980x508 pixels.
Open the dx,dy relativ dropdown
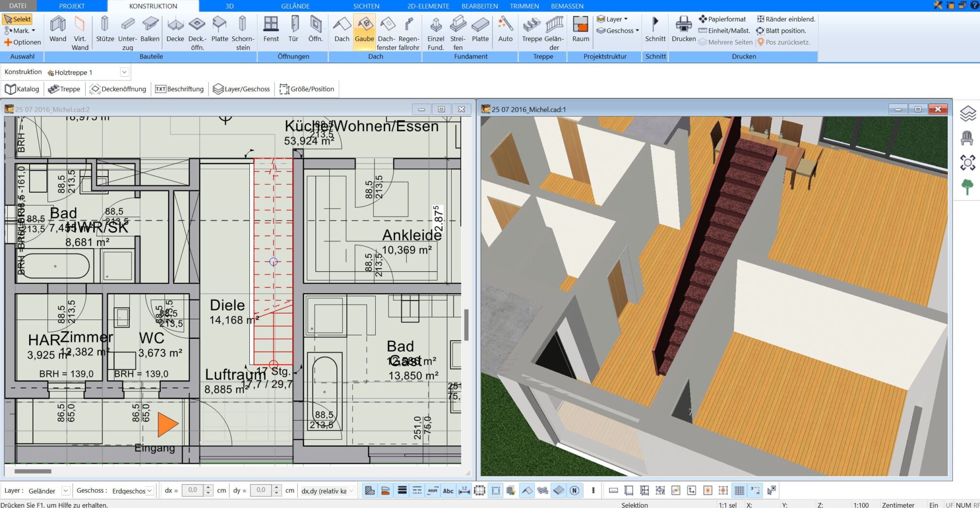point(351,491)
